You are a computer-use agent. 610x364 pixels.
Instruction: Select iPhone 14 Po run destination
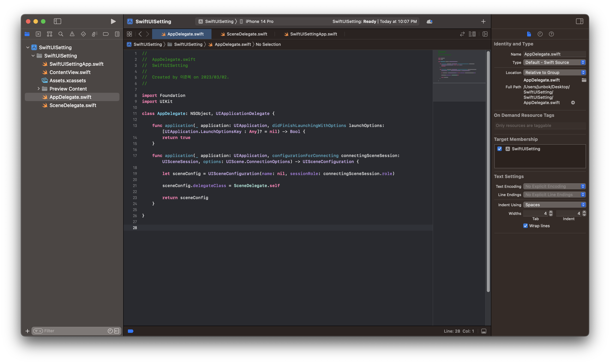tap(259, 22)
